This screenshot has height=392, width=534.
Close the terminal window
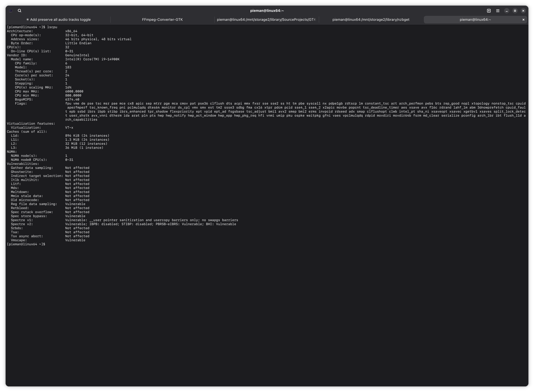tap(523, 11)
